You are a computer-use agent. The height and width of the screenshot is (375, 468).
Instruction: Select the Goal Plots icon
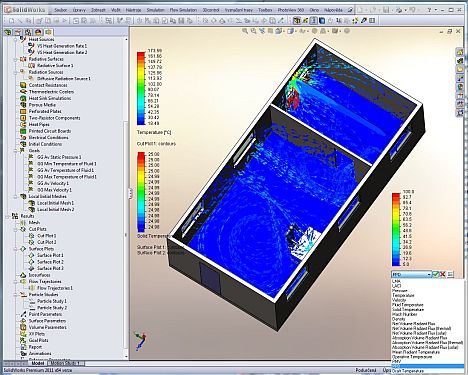coord(23,340)
